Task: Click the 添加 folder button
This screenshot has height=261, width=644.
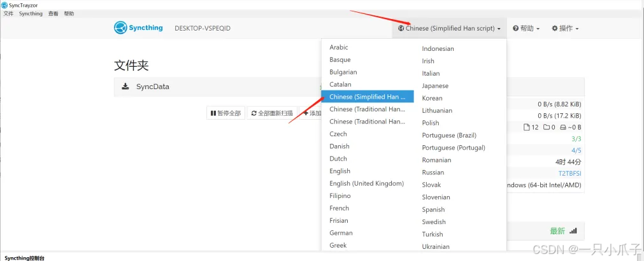Action: click(311, 113)
